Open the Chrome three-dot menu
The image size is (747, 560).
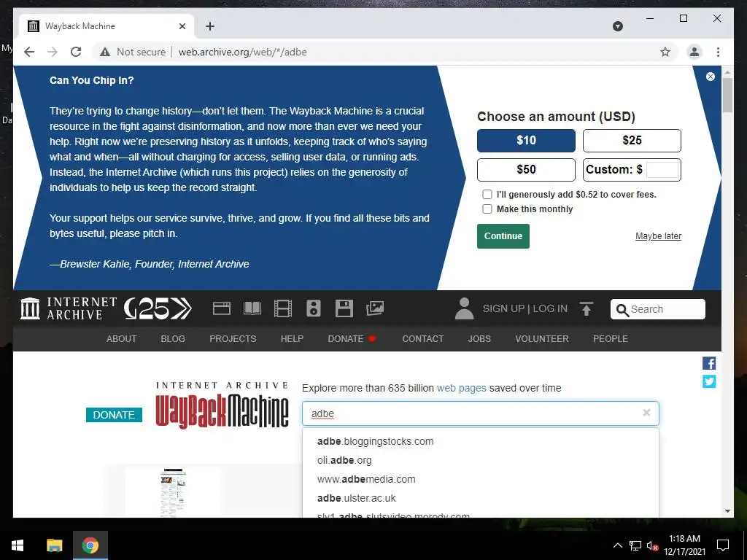point(718,52)
